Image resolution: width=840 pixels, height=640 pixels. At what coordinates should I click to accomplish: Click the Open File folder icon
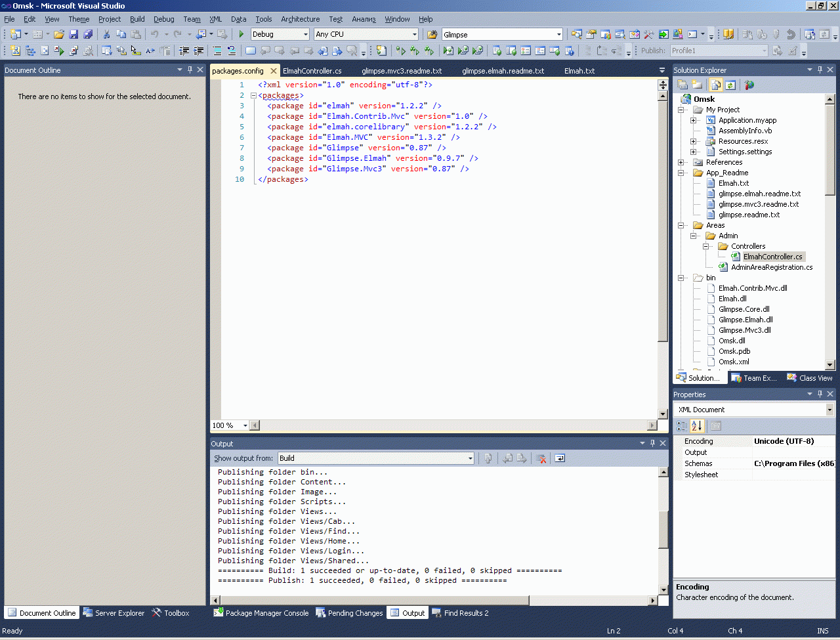(59, 34)
